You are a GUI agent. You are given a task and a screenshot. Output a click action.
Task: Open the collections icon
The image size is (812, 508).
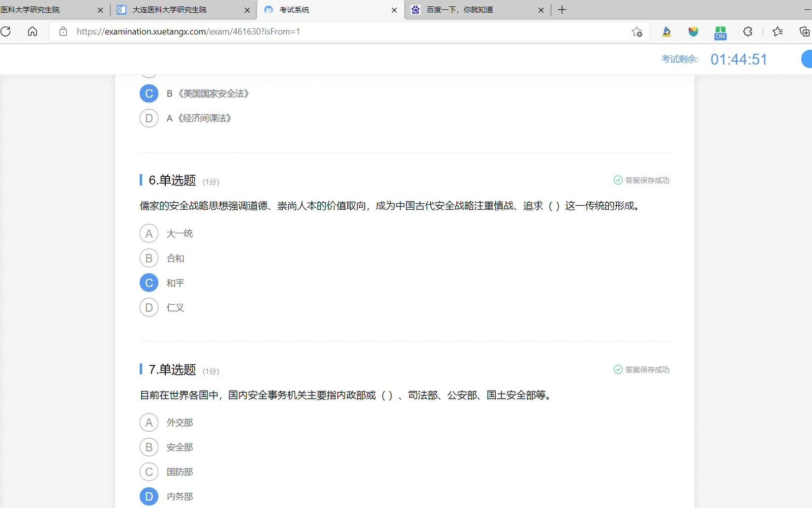point(805,32)
